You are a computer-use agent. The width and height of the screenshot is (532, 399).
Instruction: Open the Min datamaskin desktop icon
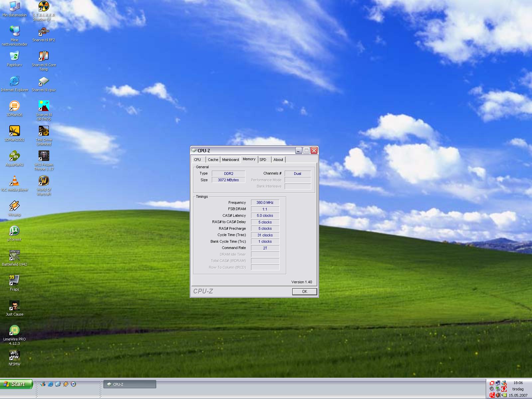(x=14, y=9)
